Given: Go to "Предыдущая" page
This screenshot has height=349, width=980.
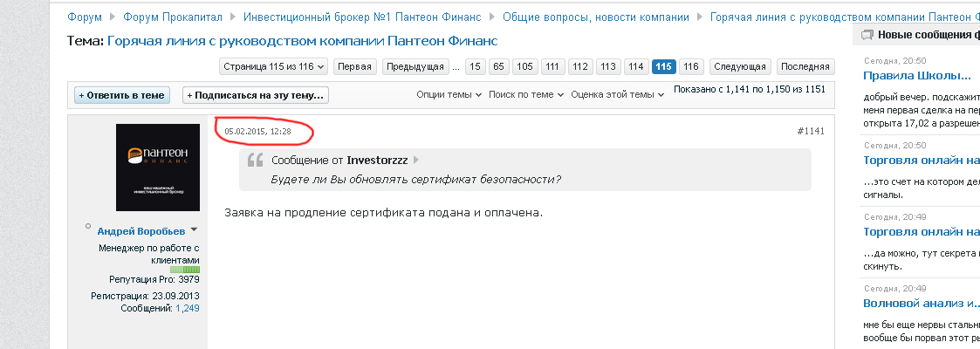Looking at the screenshot, I should tap(415, 66).
